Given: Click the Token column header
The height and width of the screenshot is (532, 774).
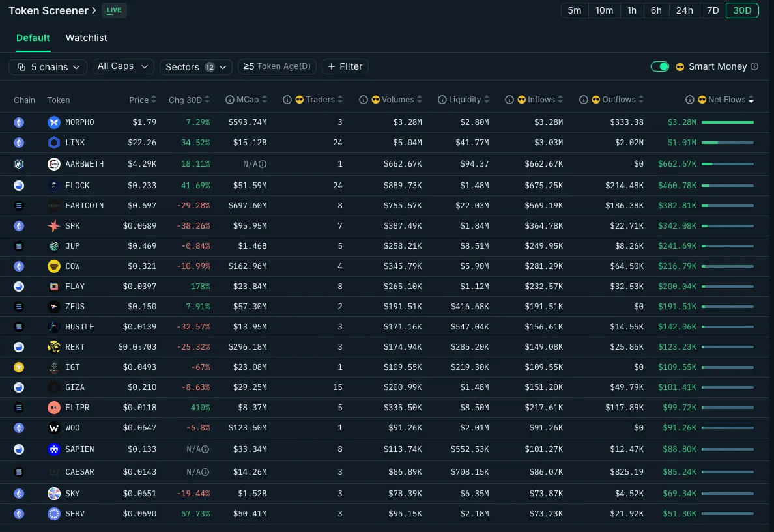Looking at the screenshot, I should pyautogui.click(x=58, y=100).
